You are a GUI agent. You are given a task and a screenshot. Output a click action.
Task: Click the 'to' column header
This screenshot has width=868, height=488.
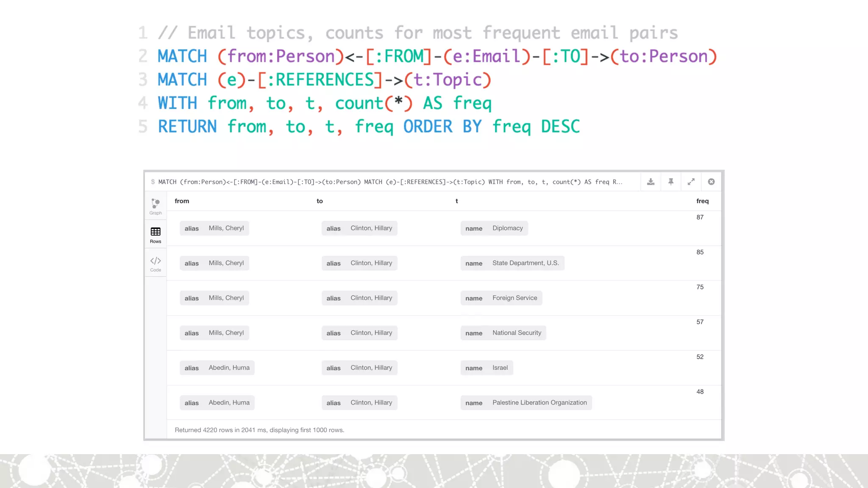(x=320, y=201)
